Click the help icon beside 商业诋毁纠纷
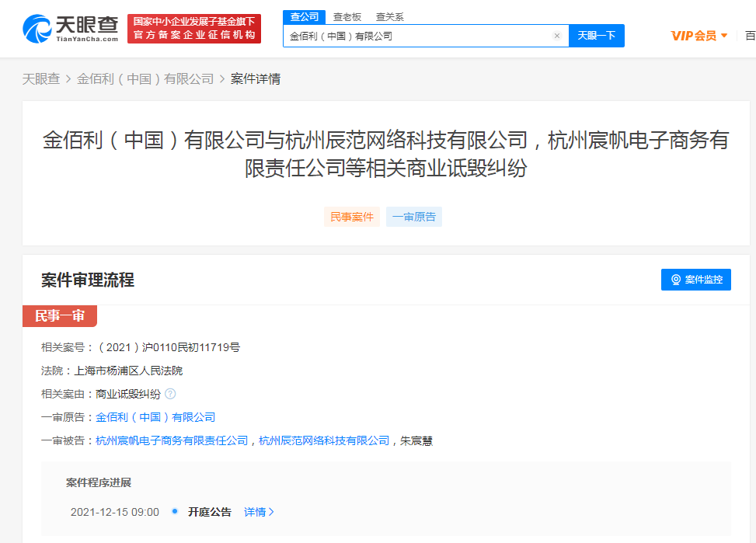This screenshot has width=756, height=543. [170, 394]
